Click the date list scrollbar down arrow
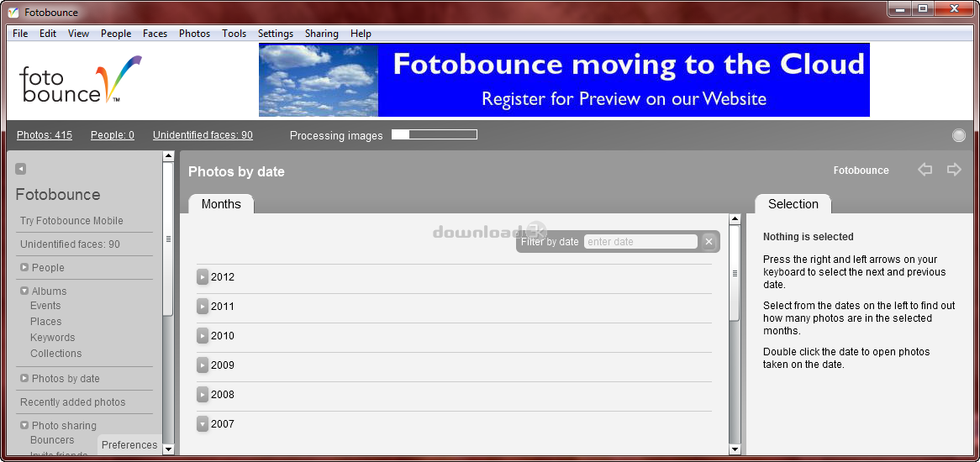The width and height of the screenshot is (980, 462). coord(735,449)
